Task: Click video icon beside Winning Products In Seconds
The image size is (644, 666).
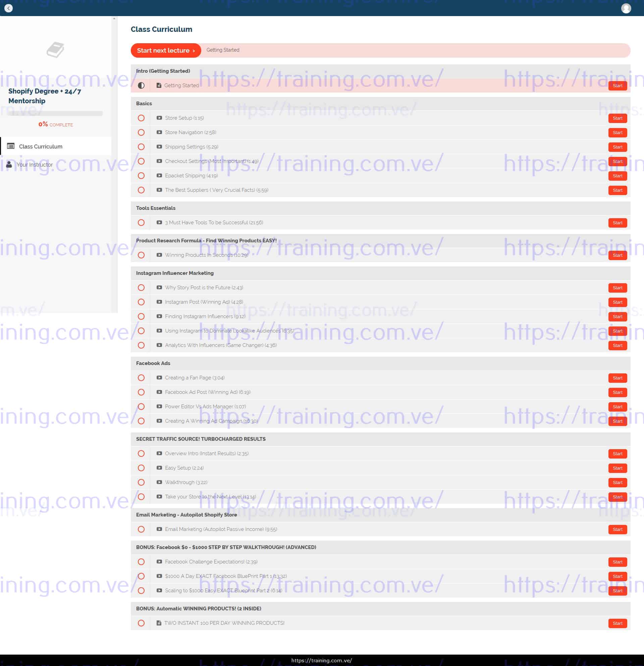Action: (159, 255)
